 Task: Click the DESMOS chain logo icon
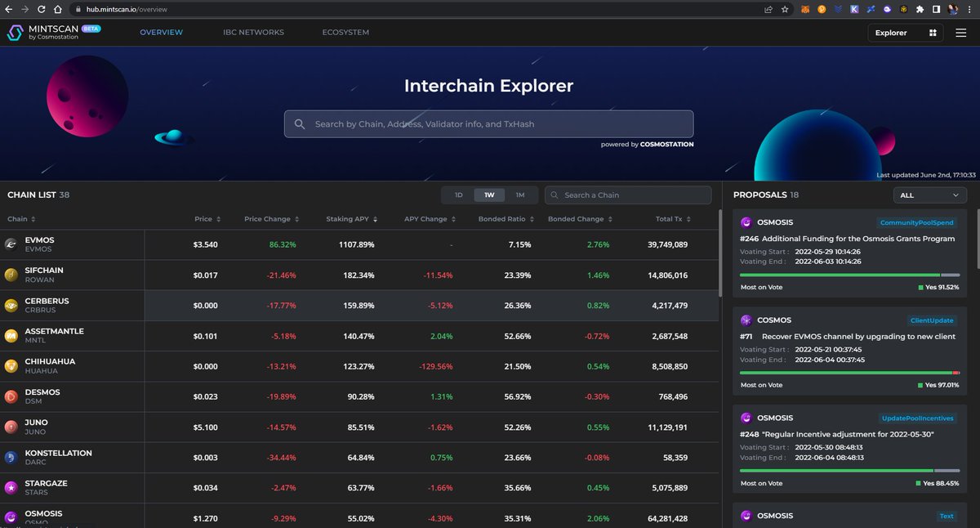point(11,396)
